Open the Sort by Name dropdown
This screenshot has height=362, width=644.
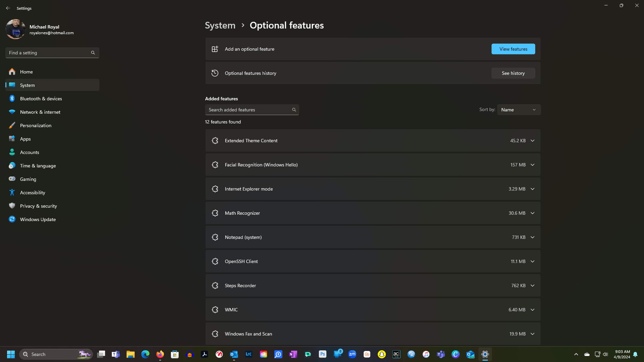[519, 110]
